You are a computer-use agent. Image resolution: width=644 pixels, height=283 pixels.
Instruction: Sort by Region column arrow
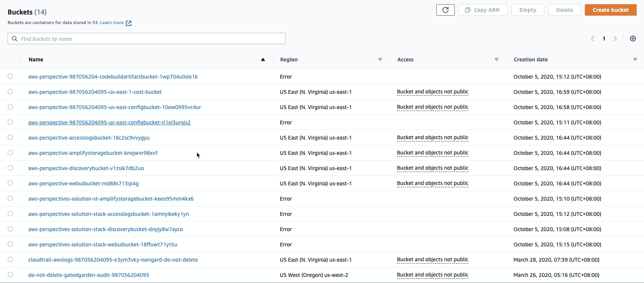380,59
